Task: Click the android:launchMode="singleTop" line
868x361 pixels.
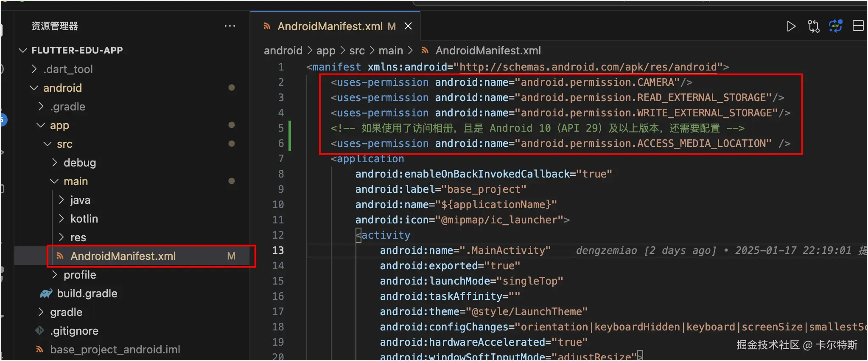Action: tap(471, 281)
